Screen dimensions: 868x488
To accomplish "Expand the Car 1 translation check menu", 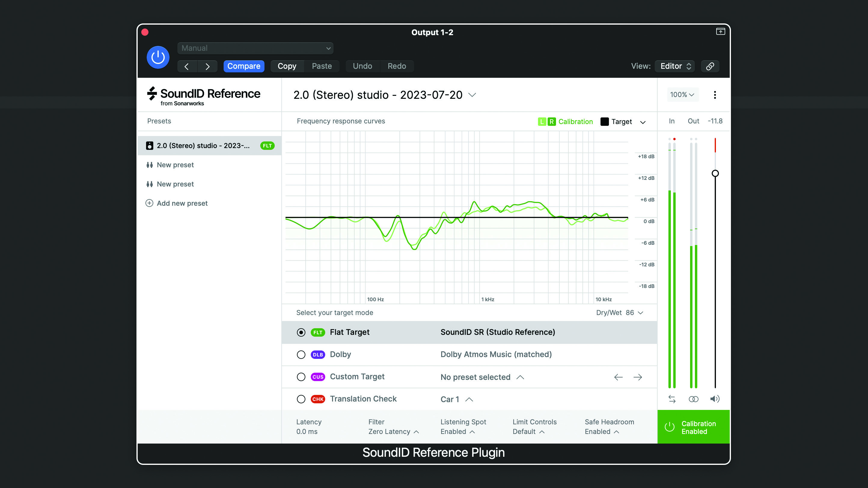I will (x=457, y=399).
